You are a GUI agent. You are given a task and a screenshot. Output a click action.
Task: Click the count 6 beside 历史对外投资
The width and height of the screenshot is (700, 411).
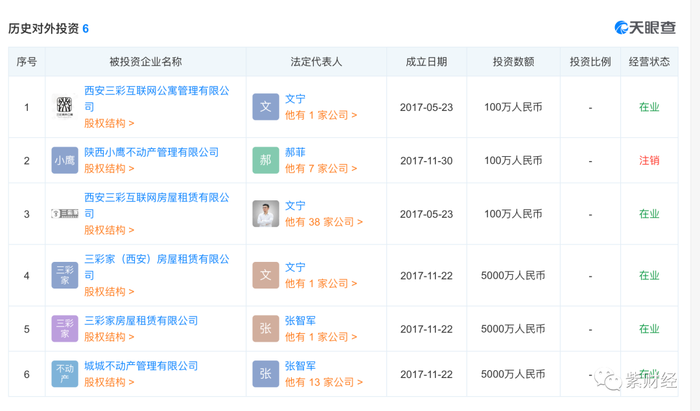click(x=86, y=29)
